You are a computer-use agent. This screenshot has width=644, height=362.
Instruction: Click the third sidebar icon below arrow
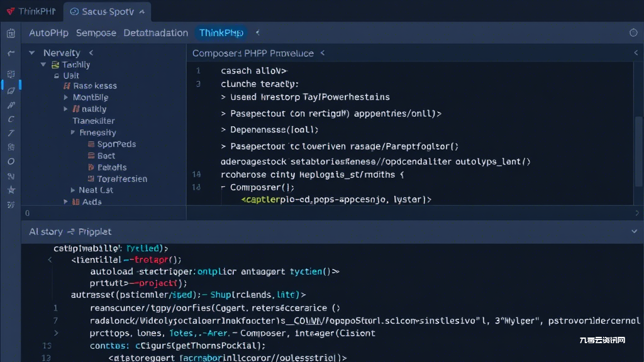coord(11,74)
